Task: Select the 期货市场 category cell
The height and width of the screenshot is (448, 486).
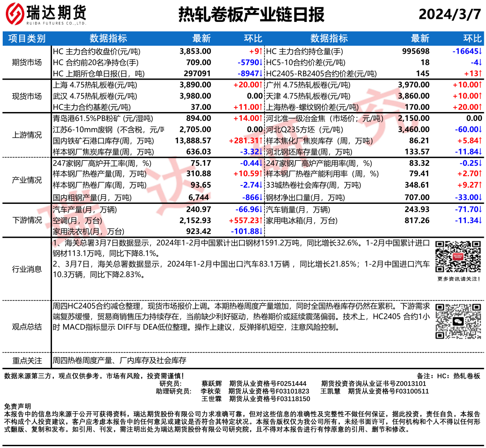Action: (27, 62)
